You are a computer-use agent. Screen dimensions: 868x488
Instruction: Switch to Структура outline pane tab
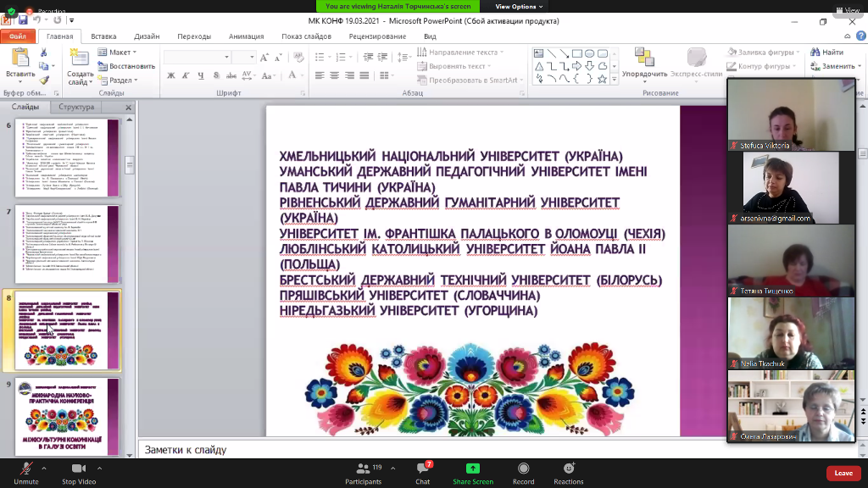(x=76, y=107)
